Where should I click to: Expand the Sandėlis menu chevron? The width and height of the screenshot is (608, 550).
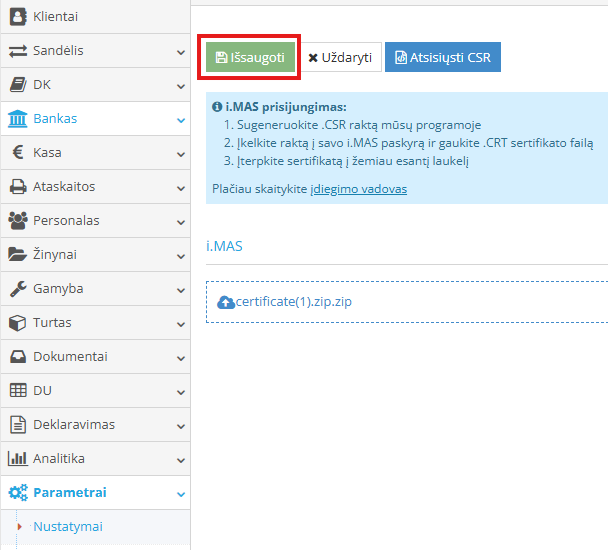[181, 51]
